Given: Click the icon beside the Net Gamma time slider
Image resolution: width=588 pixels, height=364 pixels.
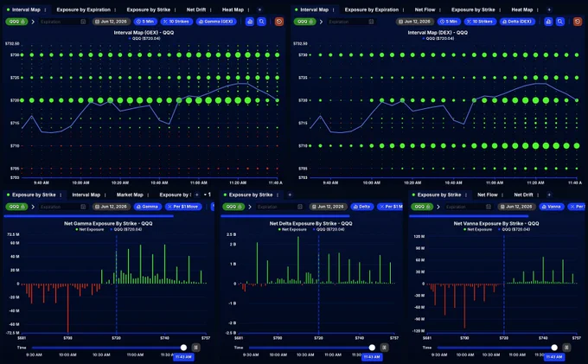Looking at the screenshot, I should 195,348.
